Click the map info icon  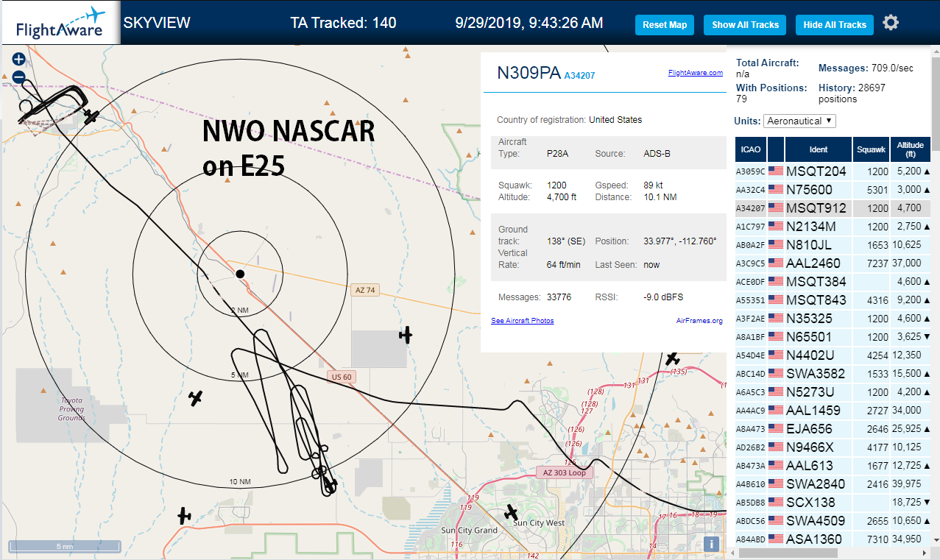point(711,545)
